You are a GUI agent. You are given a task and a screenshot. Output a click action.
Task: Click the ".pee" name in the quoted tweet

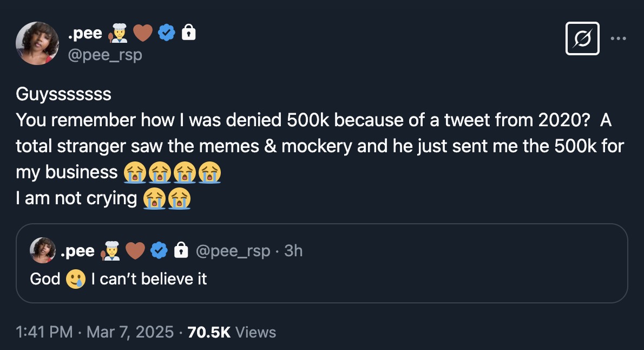click(78, 251)
